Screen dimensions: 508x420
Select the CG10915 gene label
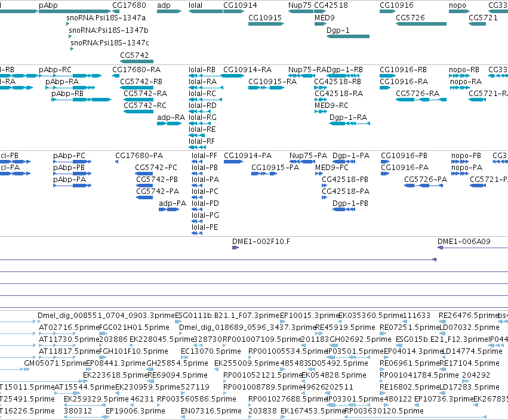pyautogui.click(x=265, y=18)
